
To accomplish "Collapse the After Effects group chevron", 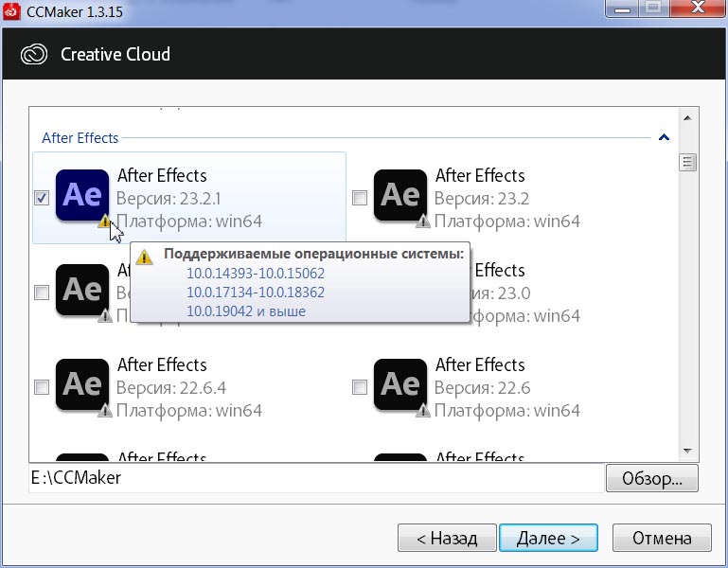I will (664, 137).
